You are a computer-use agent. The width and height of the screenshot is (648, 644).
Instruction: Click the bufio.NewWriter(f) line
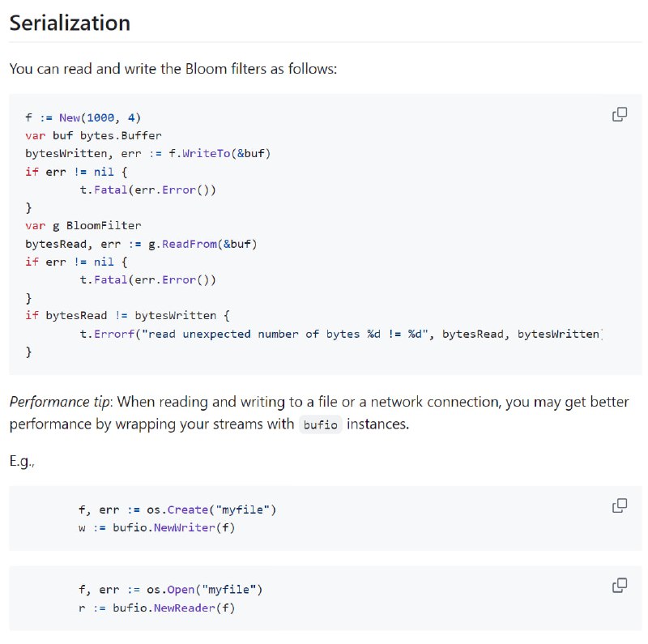click(x=156, y=528)
